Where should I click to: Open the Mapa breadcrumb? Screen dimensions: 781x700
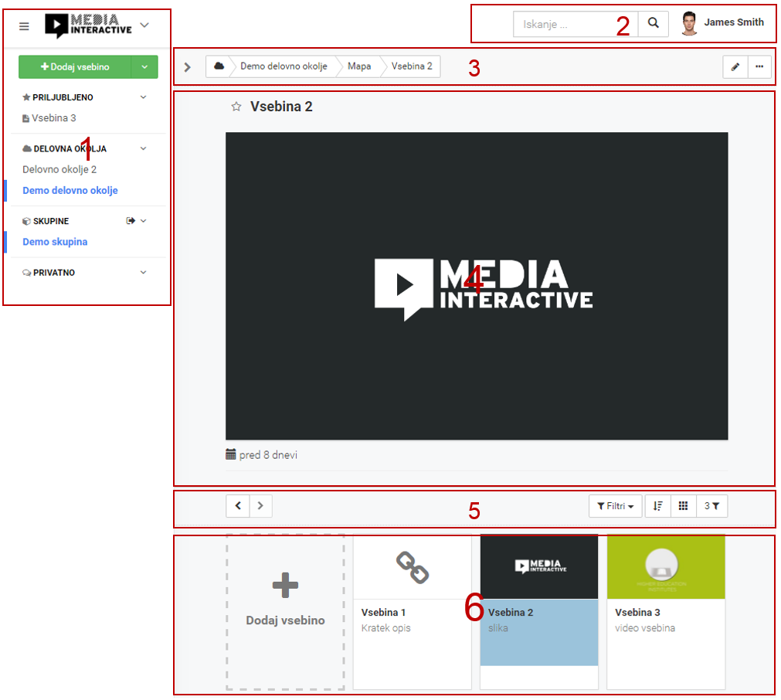(x=359, y=66)
